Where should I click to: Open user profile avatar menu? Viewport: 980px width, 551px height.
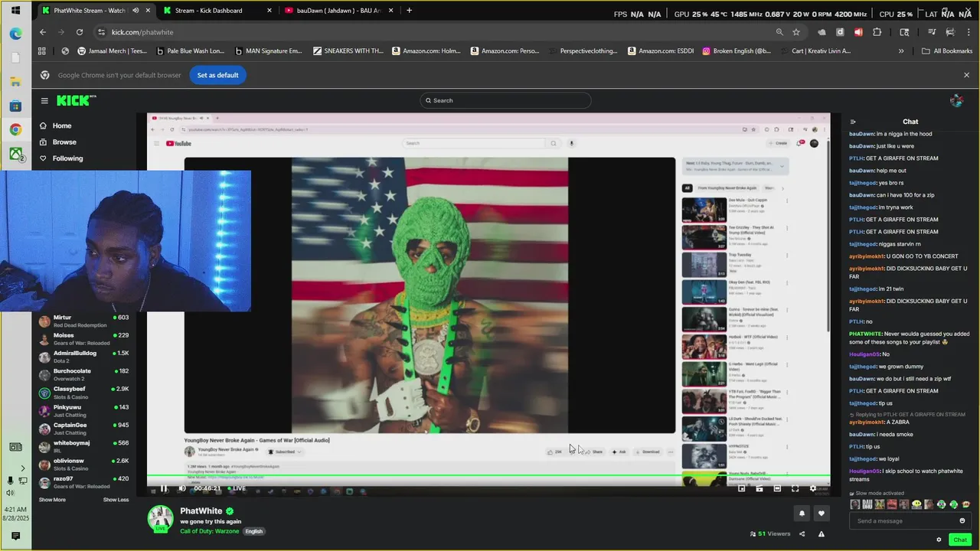pos(956,100)
